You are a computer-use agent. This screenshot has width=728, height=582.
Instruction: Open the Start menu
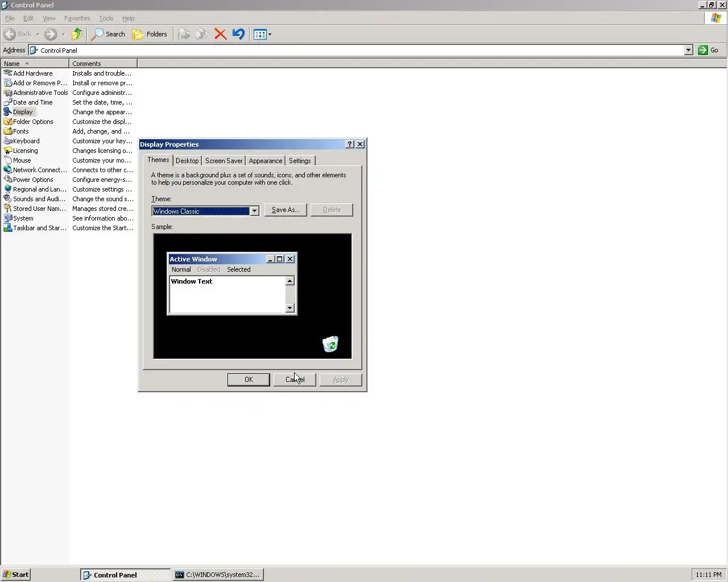click(15, 575)
